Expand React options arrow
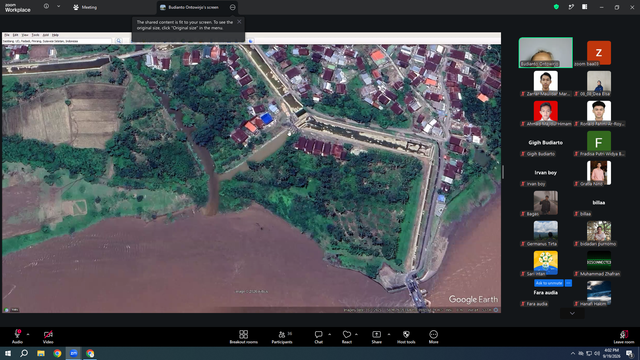640x360 pixels. click(x=356, y=334)
